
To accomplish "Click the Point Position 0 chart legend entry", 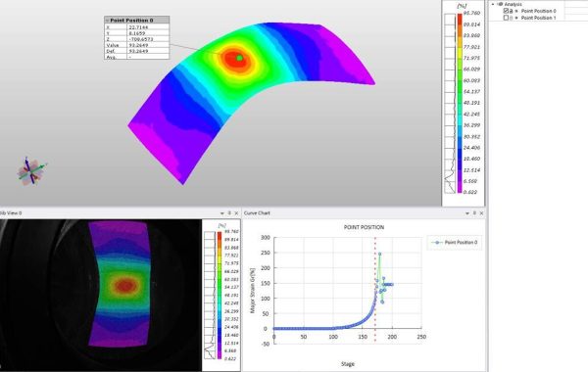I will 455,243.
